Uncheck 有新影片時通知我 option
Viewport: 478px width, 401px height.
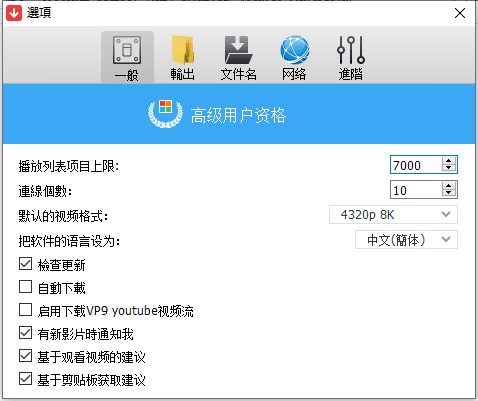[x=25, y=333]
